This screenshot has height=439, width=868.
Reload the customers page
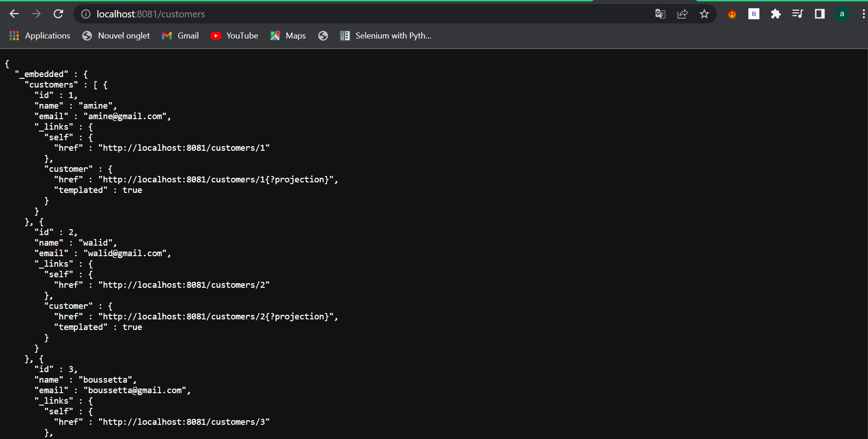click(58, 14)
